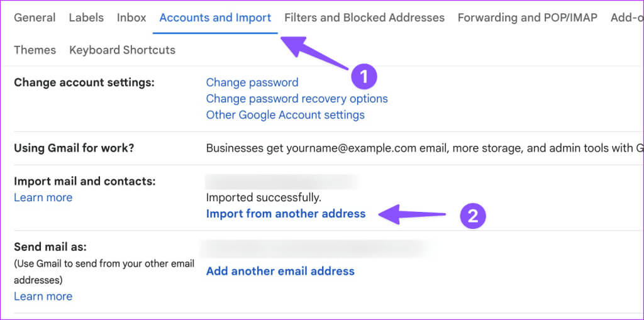Click the Change password link
The image size is (644, 320).
point(252,82)
